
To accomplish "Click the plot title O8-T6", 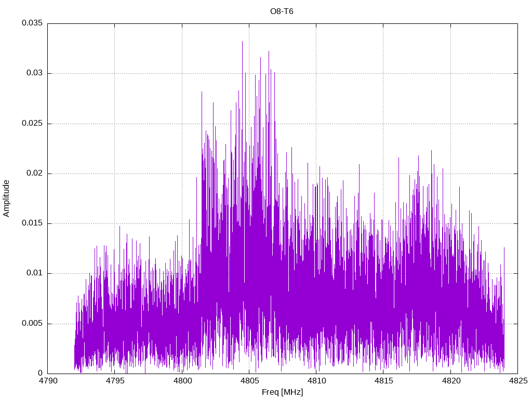I will pyautogui.click(x=282, y=11).
